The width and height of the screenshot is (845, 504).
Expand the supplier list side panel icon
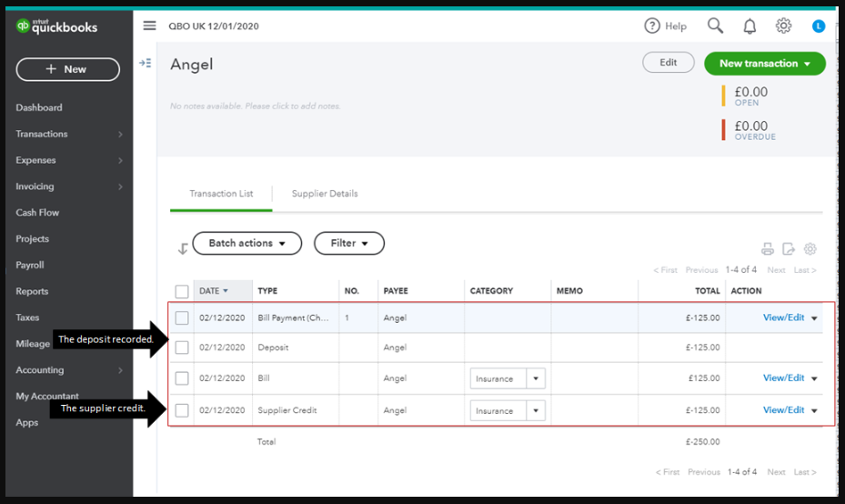tap(145, 63)
